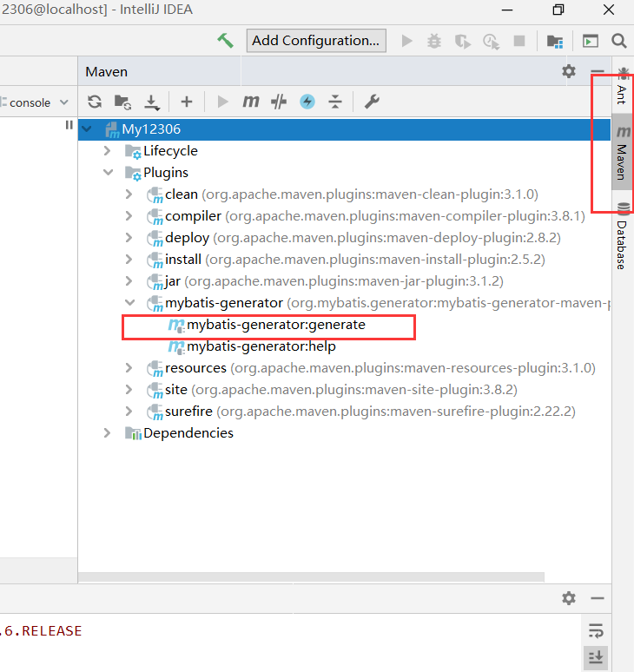
Task: Open the Ant side tab
Action: coord(623,87)
